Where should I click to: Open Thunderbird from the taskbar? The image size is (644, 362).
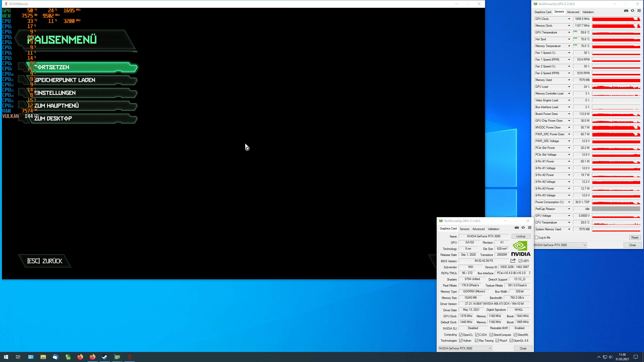click(56, 357)
